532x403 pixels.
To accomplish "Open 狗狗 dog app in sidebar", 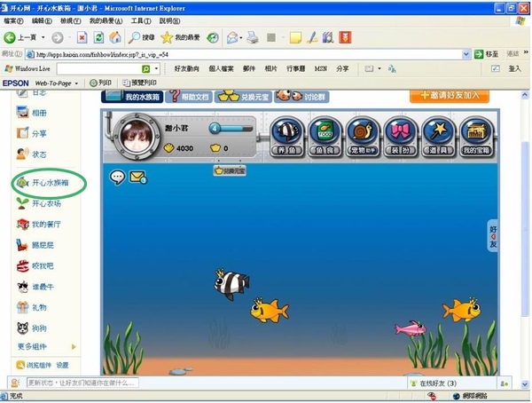I will [x=32, y=328].
